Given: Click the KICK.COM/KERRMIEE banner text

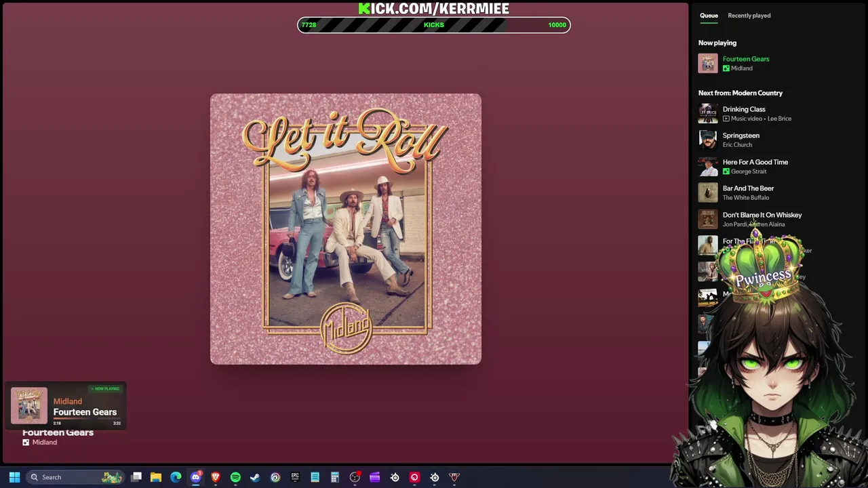Looking at the screenshot, I should point(434,8).
